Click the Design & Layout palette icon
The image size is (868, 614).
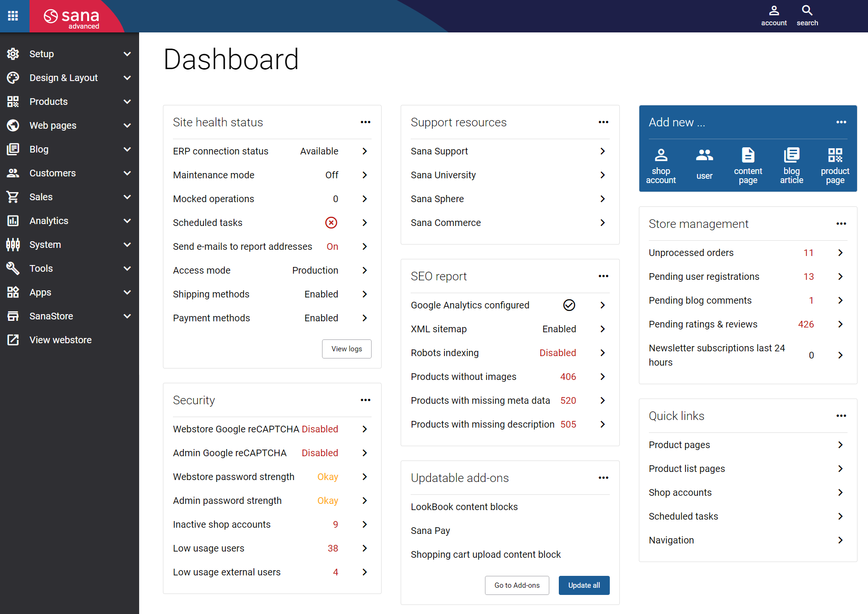(13, 78)
